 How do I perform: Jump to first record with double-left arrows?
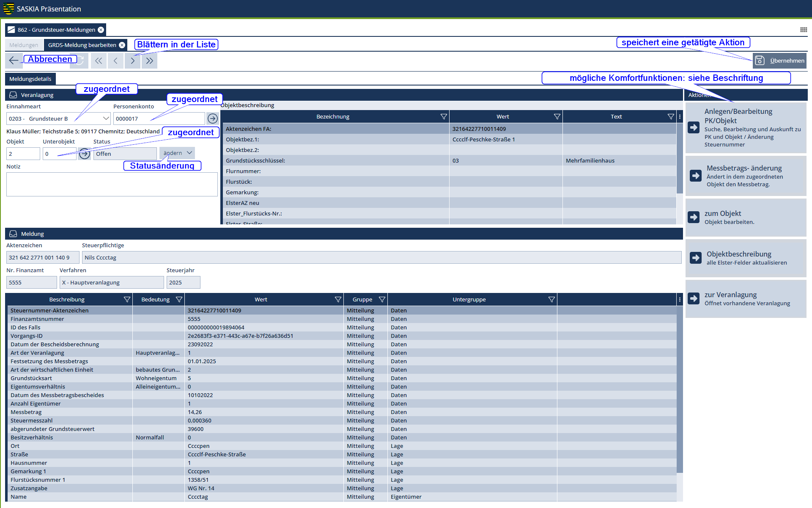[x=99, y=61]
